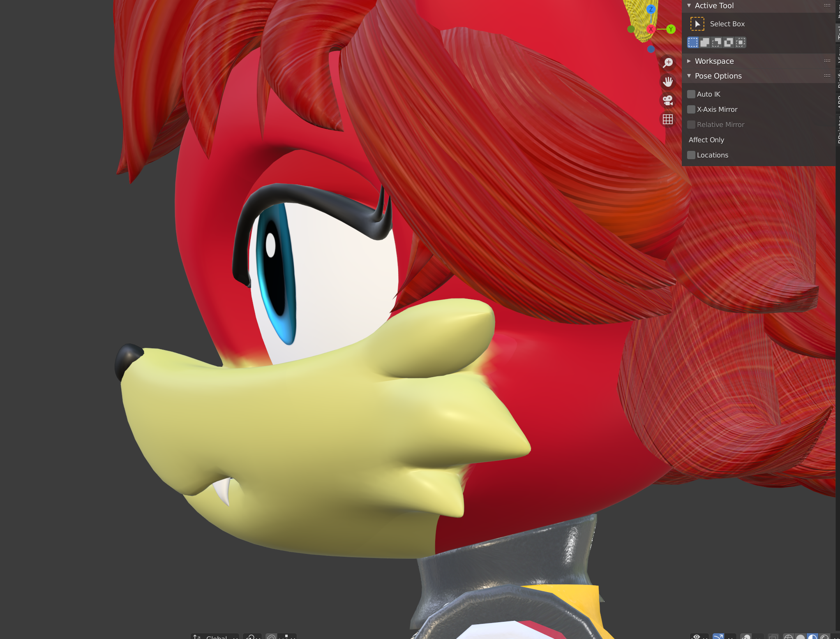Grab the Active Tool panel drag handle
Screen dimensions: 840x639
pyautogui.click(x=827, y=5)
